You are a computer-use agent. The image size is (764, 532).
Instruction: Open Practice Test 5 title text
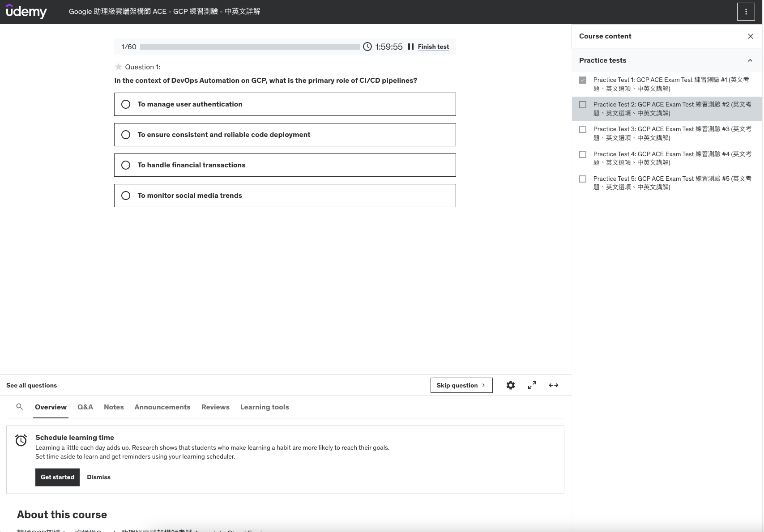(672, 183)
